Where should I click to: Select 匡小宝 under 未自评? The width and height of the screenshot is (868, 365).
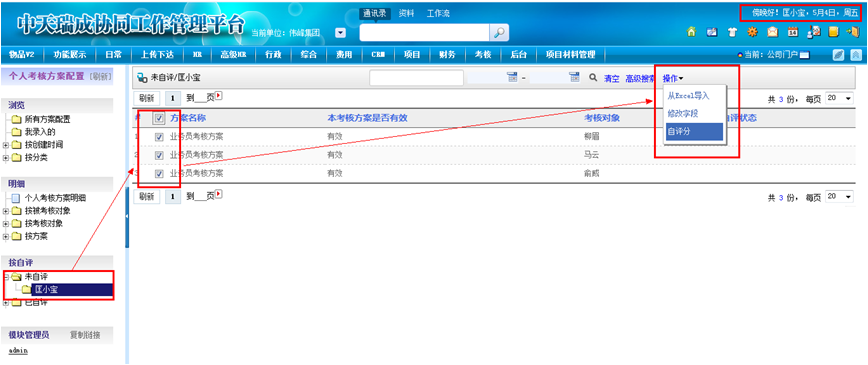point(47,289)
